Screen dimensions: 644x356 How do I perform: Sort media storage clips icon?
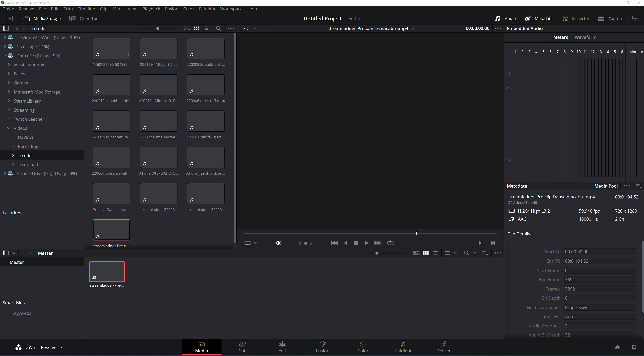point(187,28)
